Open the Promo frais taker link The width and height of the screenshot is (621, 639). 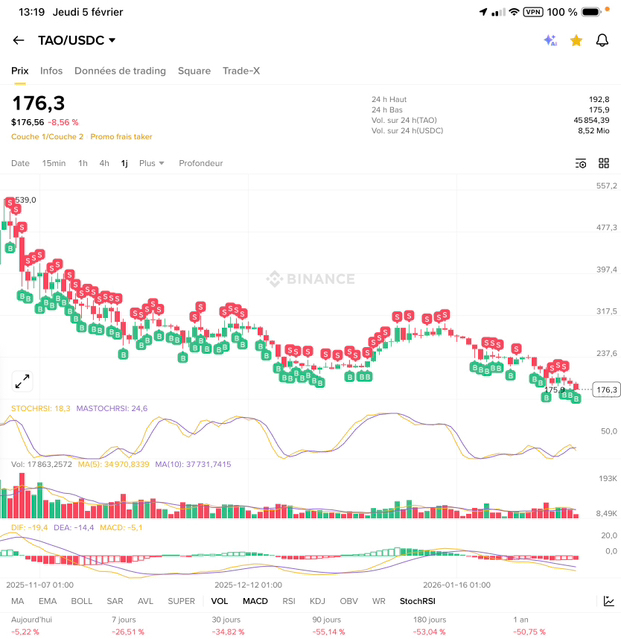coord(121,137)
